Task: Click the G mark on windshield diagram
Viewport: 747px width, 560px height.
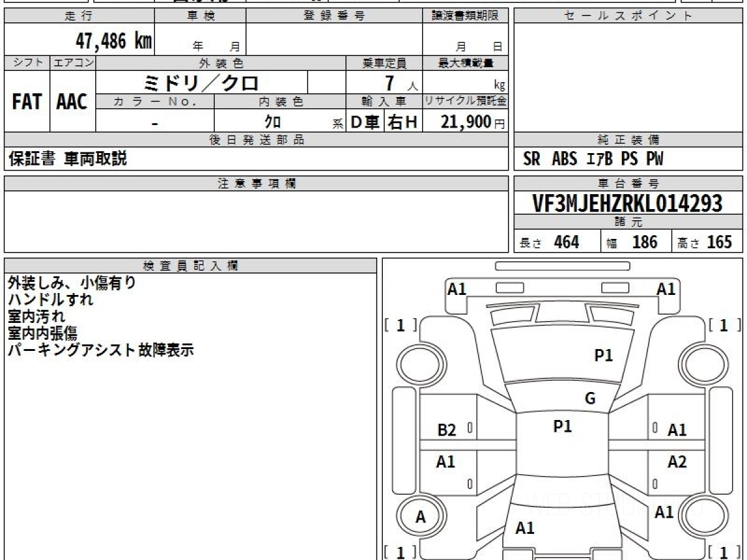Action: [590, 398]
